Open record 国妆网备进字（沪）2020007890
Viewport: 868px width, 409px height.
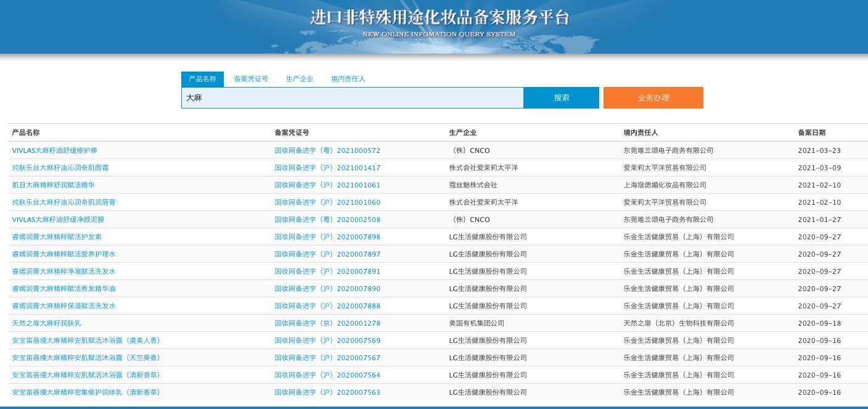327,289
